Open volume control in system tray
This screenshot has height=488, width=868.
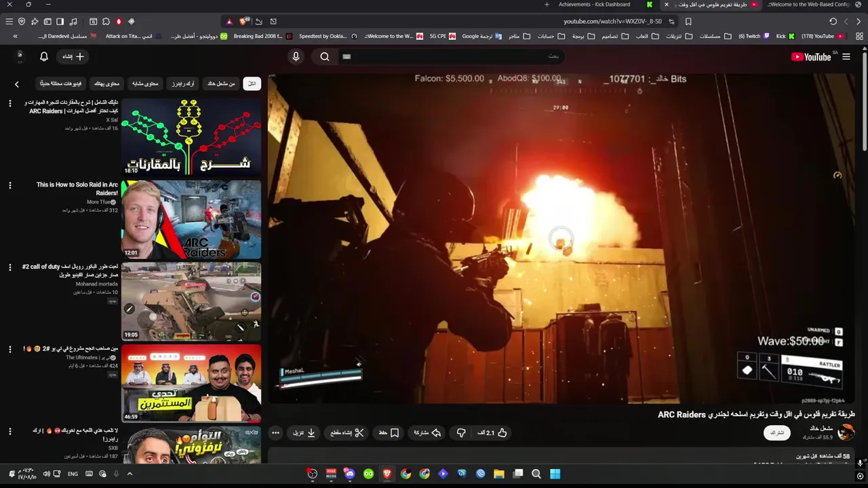(46, 474)
